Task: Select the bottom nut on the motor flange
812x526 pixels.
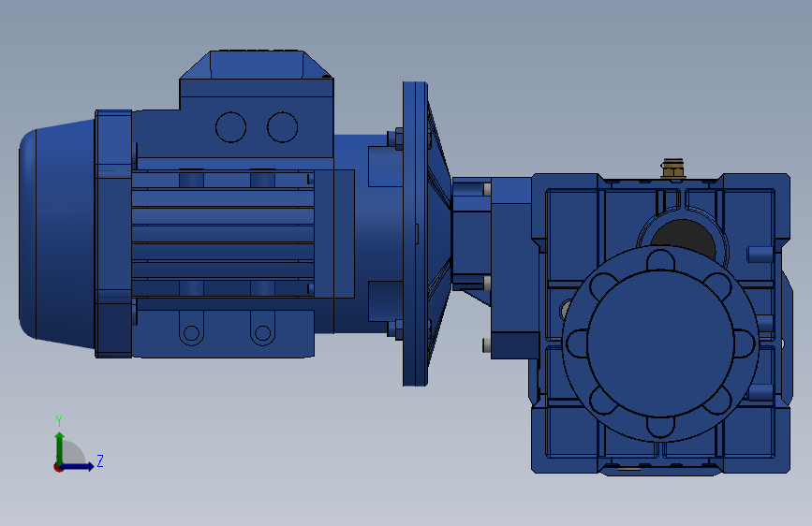Action: (399, 329)
